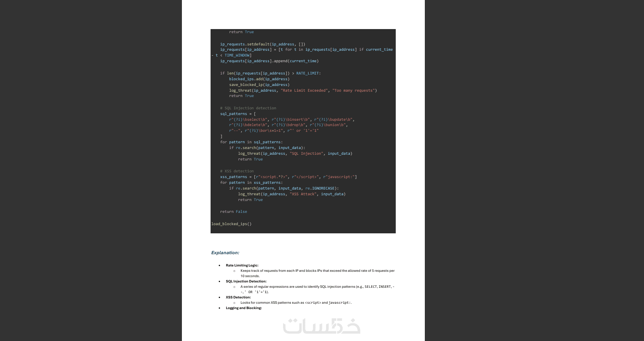
Task: Click the 'XSS Detection:' bullet heading
Action: (238, 297)
